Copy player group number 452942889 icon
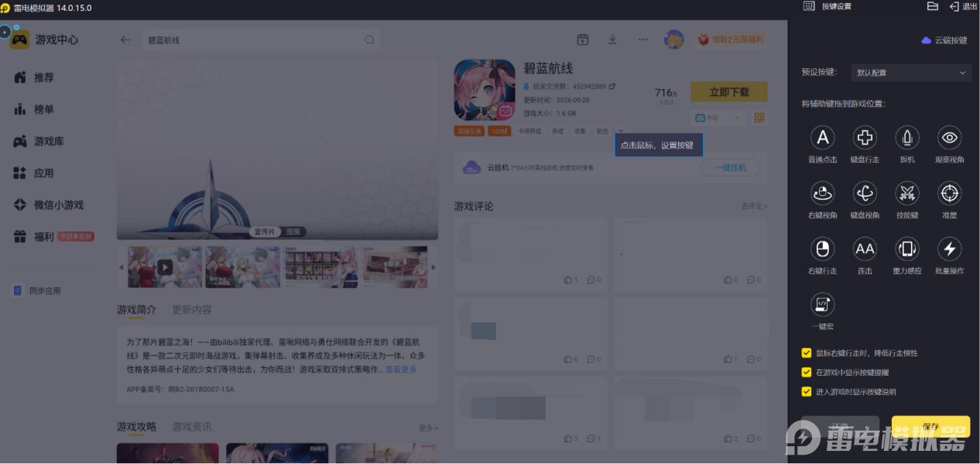 pos(612,86)
